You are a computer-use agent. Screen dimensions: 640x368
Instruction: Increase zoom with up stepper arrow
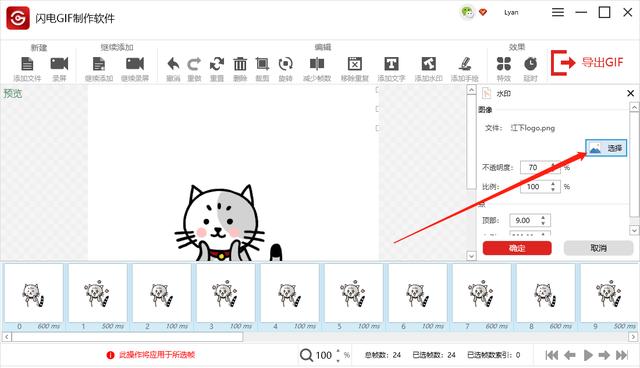pyautogui.click(x=338, y=351)
